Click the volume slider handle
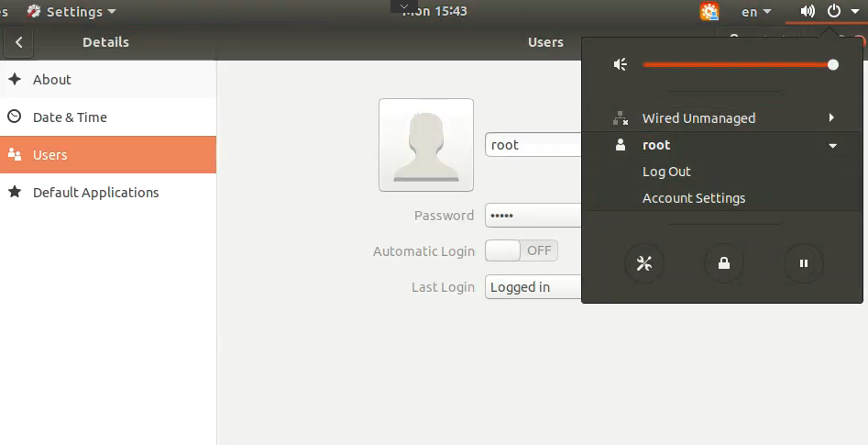 click(x=832, y=65)
